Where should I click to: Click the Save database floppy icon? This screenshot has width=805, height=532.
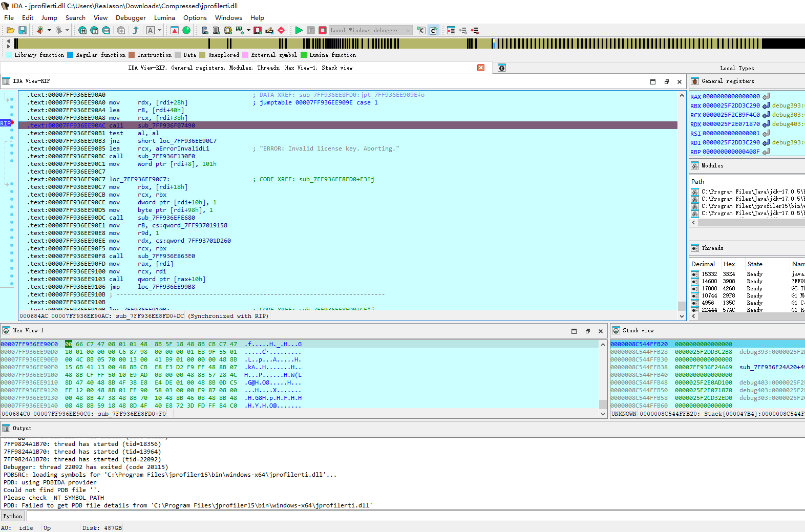coord(23,30)
